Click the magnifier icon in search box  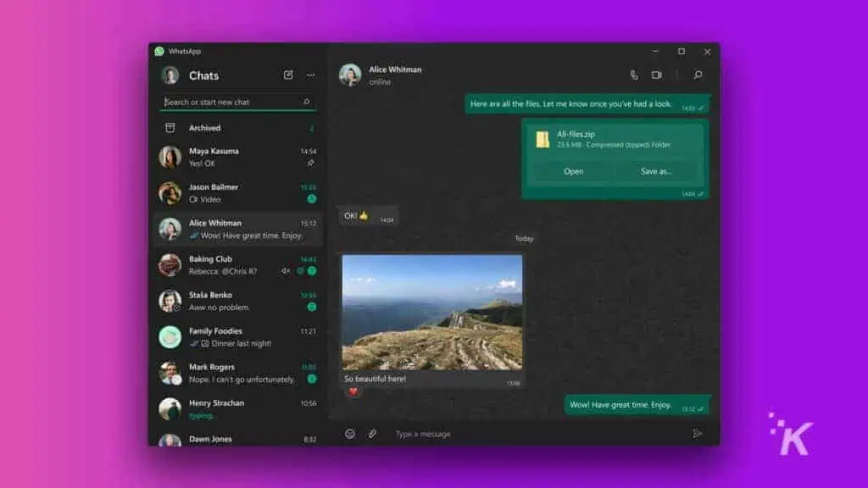[x=306, y=102]
